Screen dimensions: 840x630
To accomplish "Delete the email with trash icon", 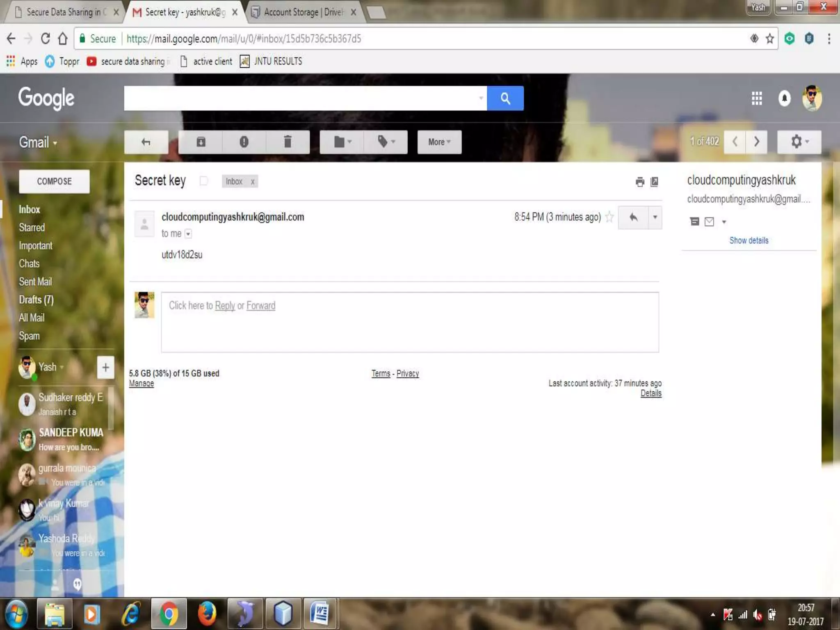I will click(288, 142).
